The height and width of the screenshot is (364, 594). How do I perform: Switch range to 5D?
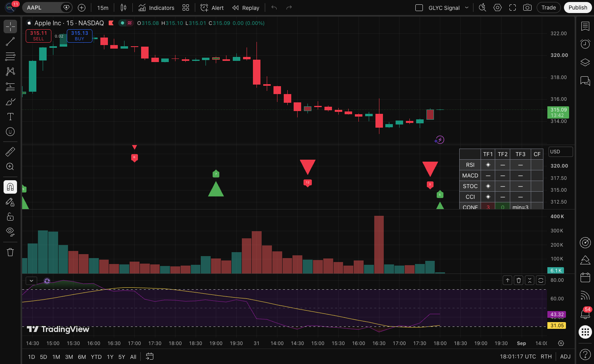click(43, 356)
